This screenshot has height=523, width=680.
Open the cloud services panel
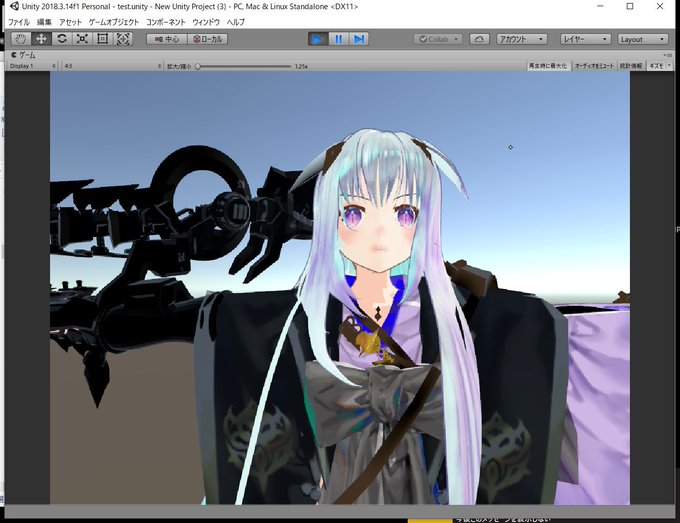coord(479,39)
